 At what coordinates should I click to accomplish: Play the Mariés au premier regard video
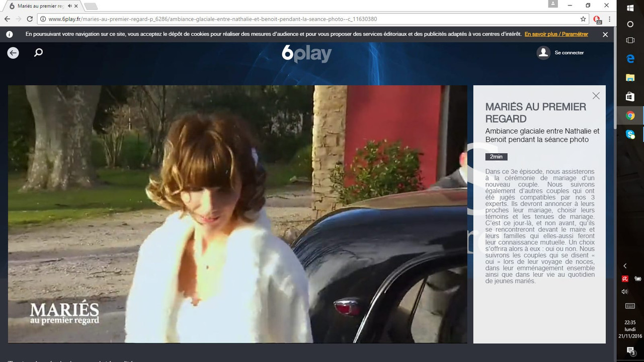coord(237,214)
